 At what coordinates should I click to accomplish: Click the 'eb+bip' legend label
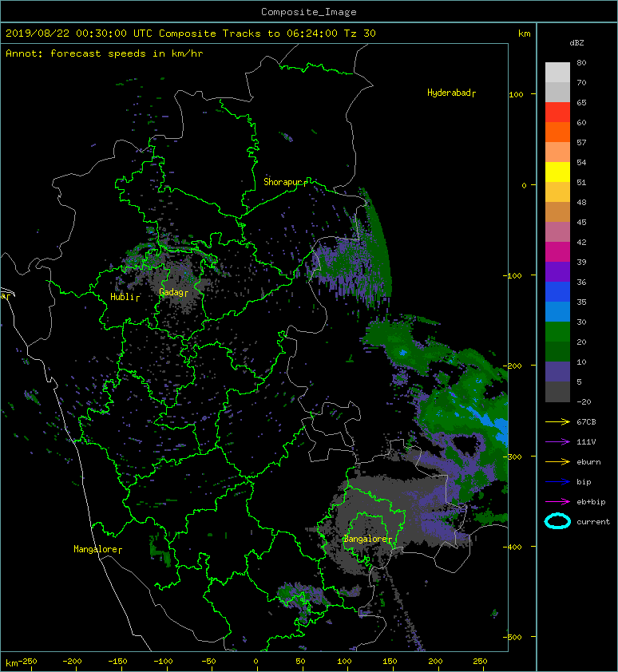click(591, 501)
